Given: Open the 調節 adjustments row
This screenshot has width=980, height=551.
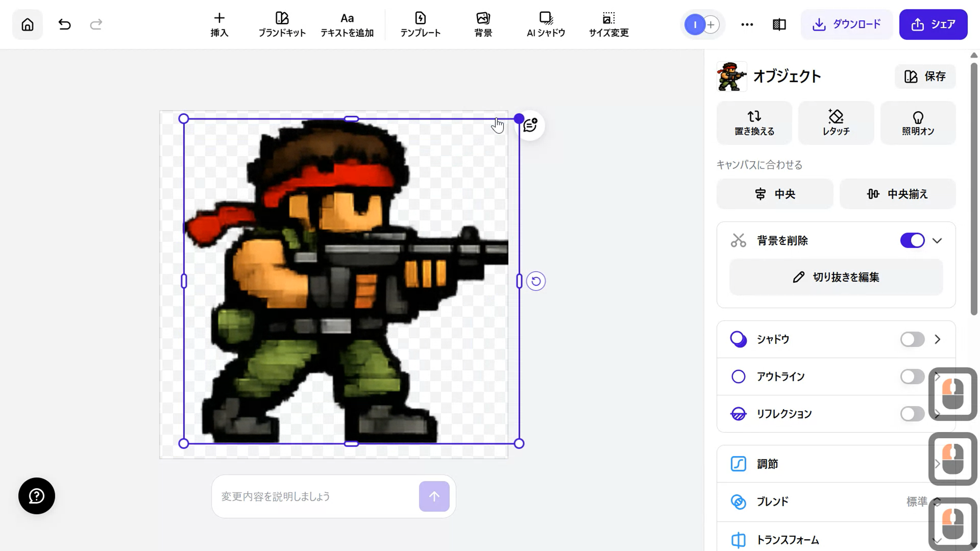Looking at the screenshot, I should [836, 464].
